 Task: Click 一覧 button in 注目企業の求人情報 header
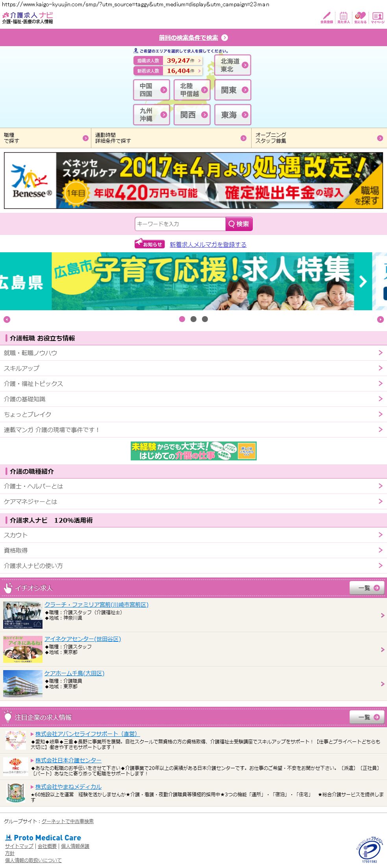[x=367, y=717]
